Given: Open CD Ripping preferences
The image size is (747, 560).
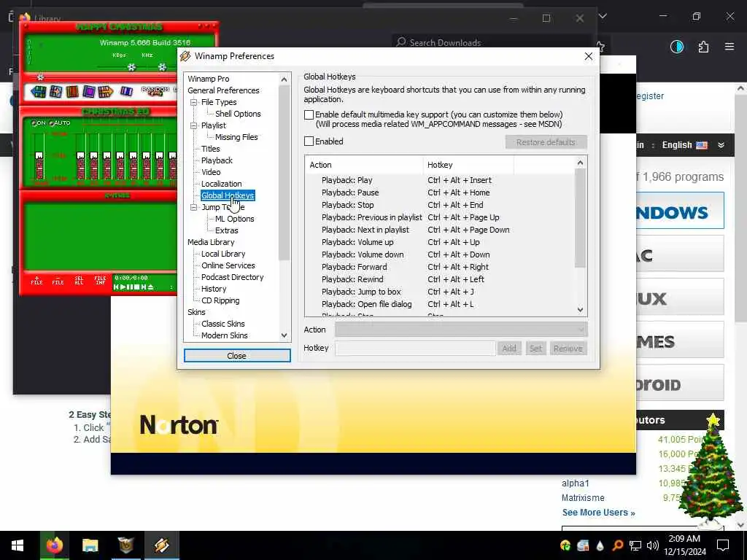Looking at the screenshot, I should click(x=220, y=300).
